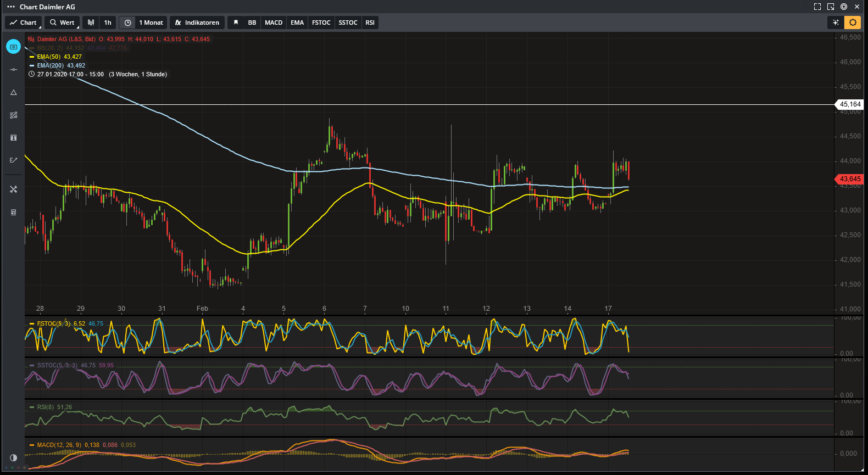Select the triangle shape drawing tool

[14, 92]
